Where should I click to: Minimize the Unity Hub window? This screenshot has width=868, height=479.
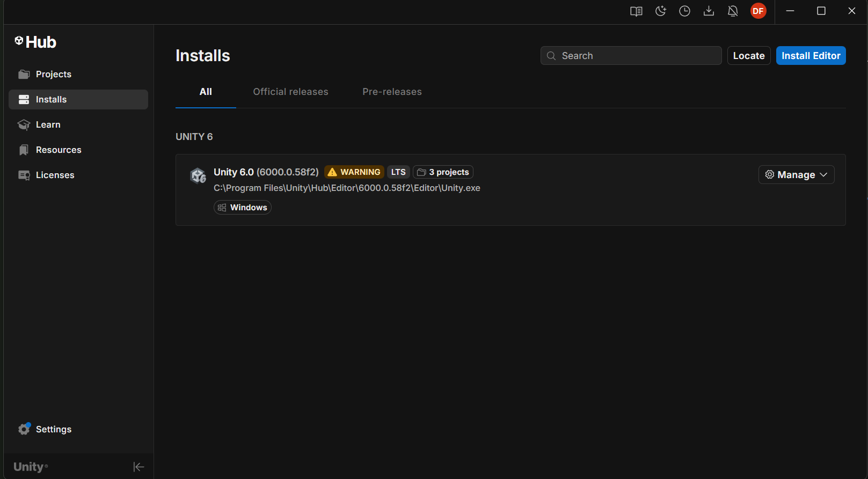tap(790, 11)
